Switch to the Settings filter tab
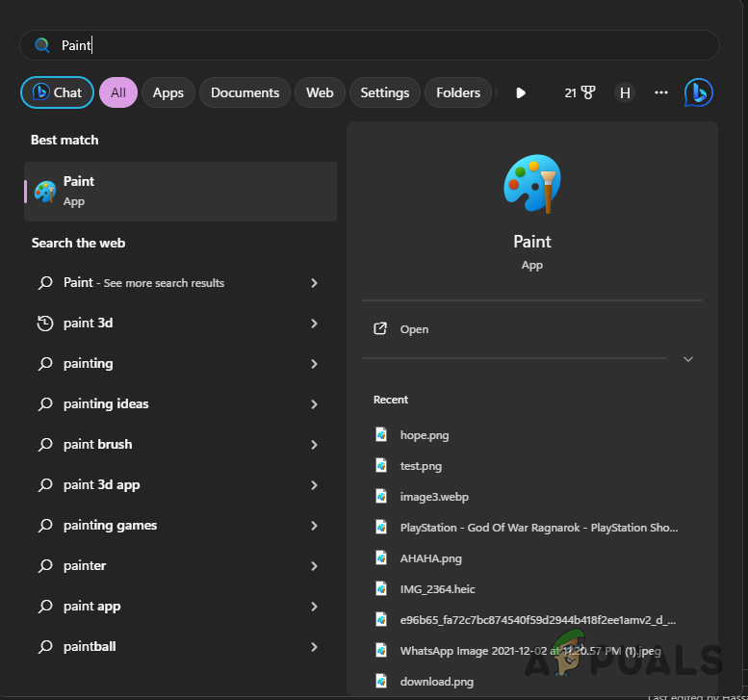This screenshot has height=700, width=748. tap(385, 92)
